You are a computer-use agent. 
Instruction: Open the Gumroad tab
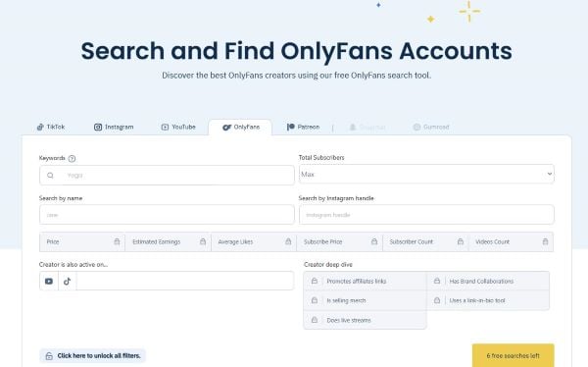[x=431, y=127]
